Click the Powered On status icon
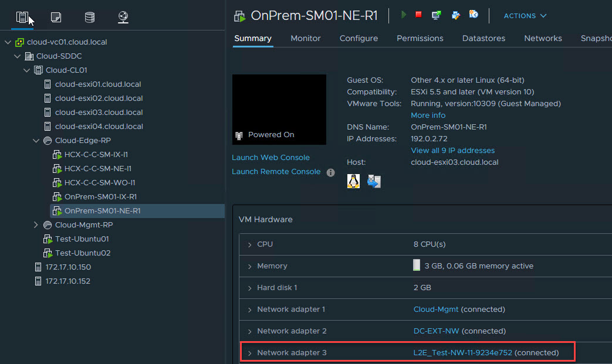The width and height of the screenshot is (612, 364). (239, 135)
